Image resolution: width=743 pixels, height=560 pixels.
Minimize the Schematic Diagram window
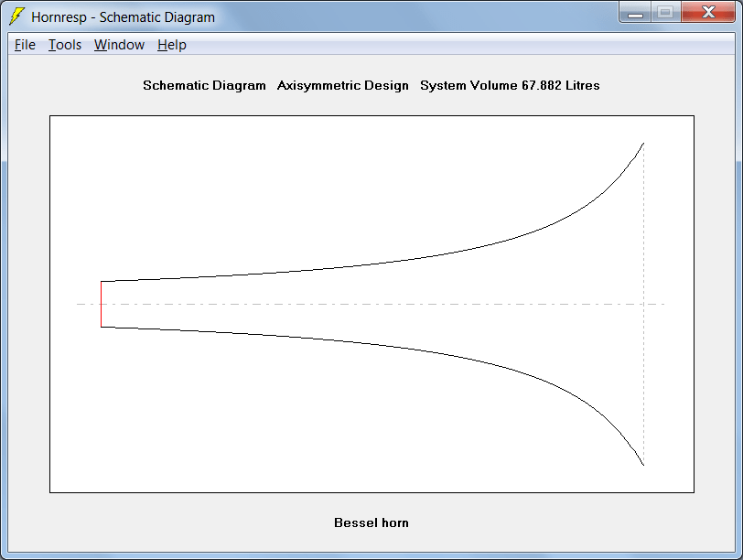pos(635,13)
